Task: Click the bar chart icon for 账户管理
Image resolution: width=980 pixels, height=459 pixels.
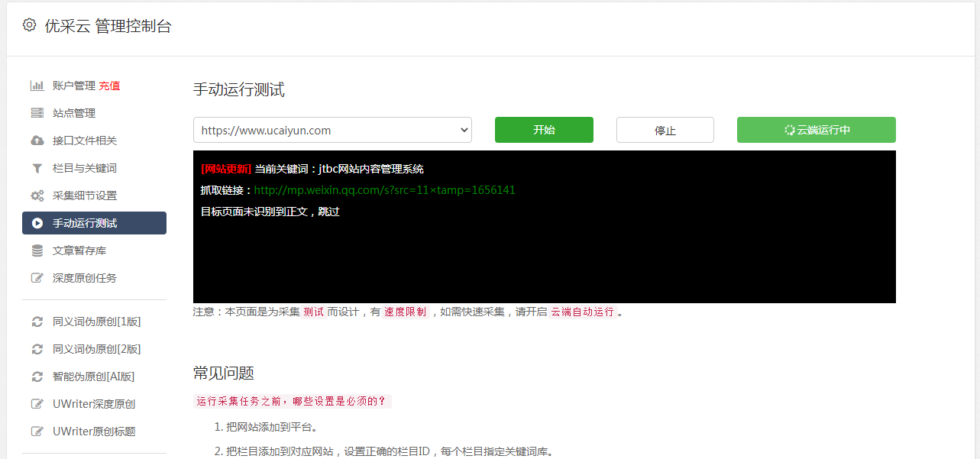Action: pyautogui.click(x=37, y=86)
